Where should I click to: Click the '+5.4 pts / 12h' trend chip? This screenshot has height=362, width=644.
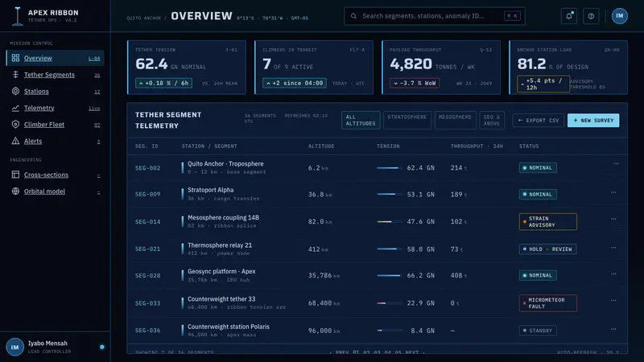(x=543, y=84)
